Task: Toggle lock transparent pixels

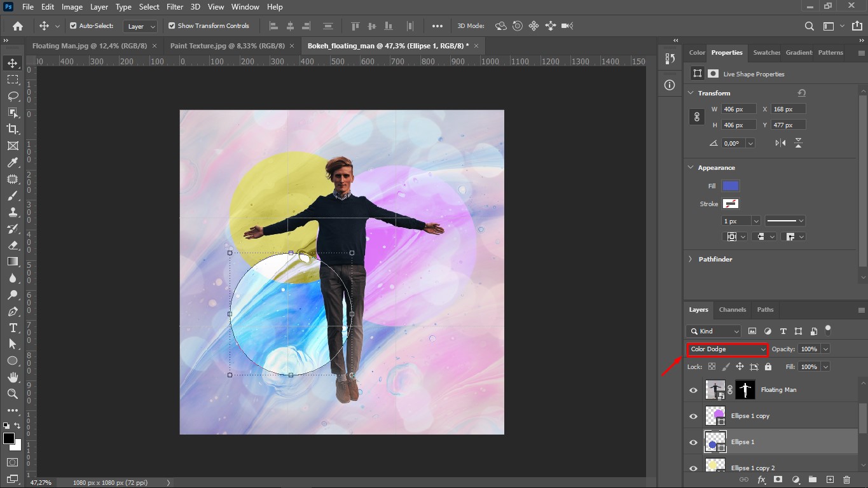Action: 712,367
